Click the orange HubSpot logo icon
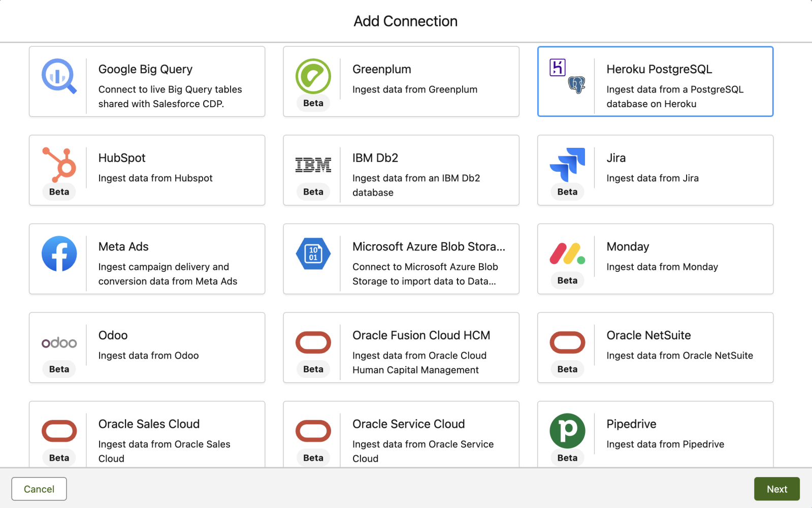 (x=59, y=164)
